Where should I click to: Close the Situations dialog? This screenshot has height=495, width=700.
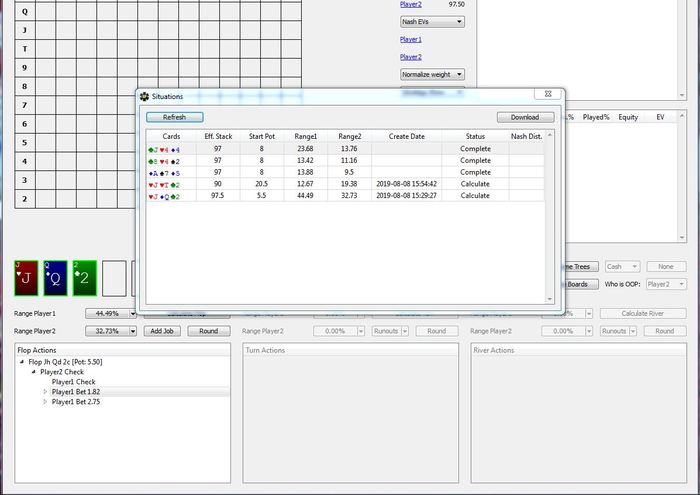point(548,94)
